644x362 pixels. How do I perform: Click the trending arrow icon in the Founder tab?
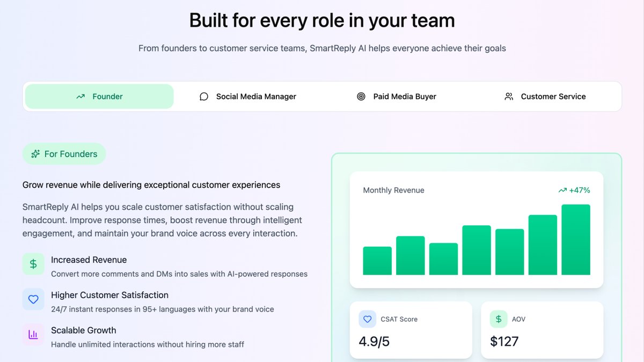pos(80,97)
